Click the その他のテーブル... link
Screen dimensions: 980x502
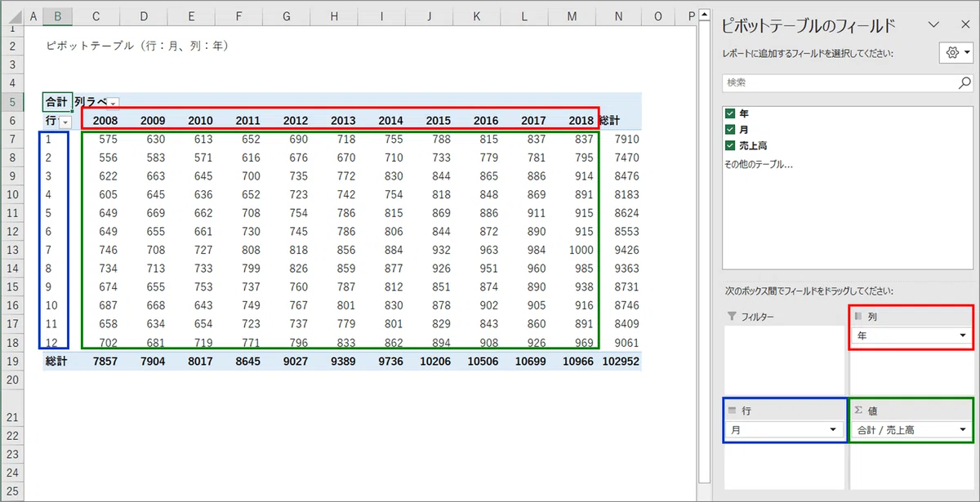tap(758, 164)
